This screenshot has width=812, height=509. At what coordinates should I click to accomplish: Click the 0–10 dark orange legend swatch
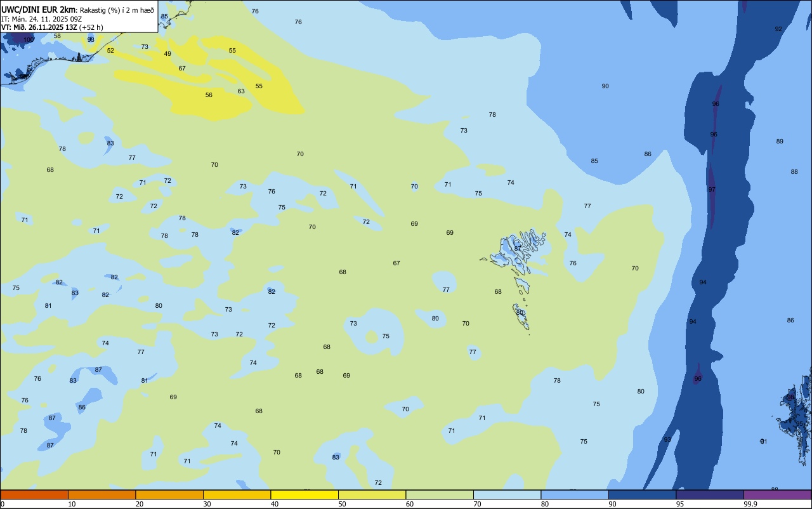(34, 494)
